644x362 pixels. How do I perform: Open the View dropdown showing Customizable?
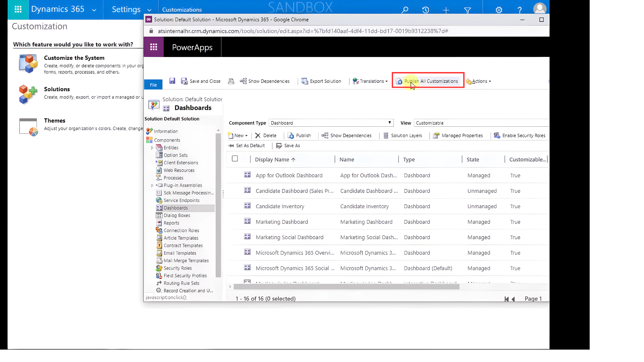[481, 123]
